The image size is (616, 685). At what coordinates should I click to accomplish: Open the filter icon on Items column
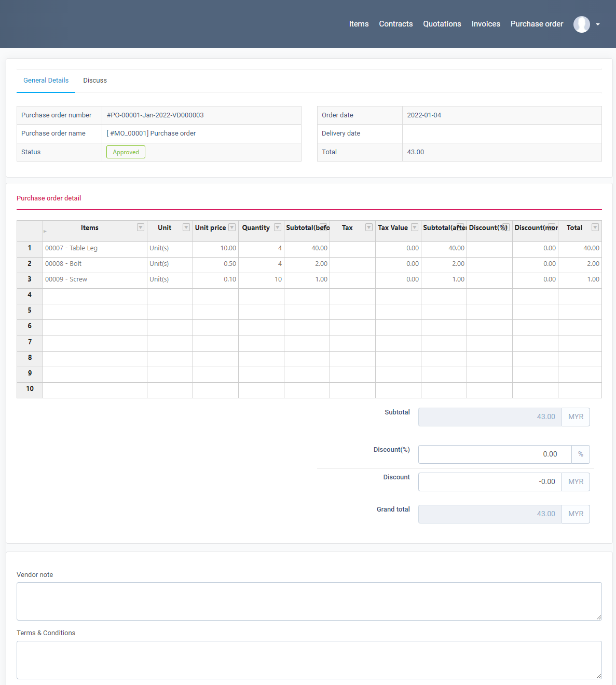(141, 227)
